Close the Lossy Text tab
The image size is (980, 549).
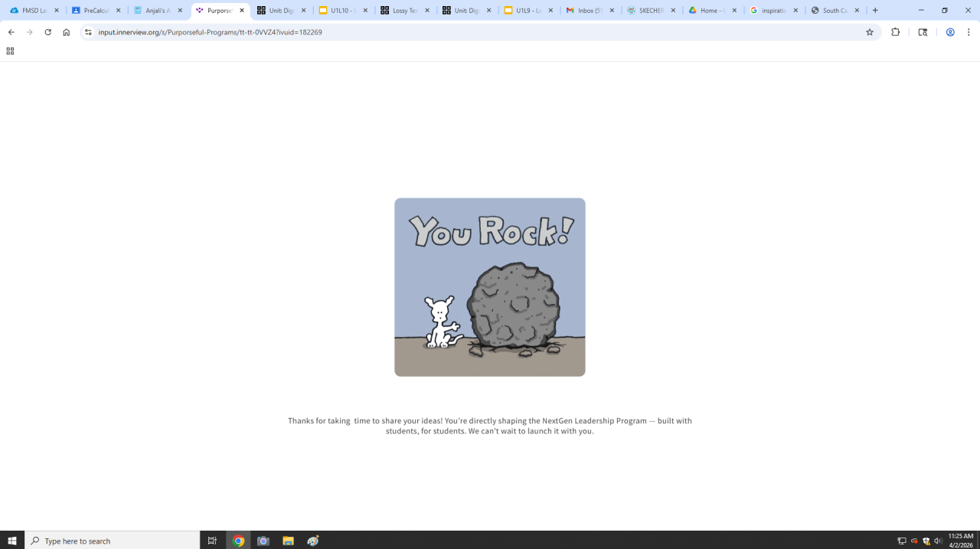[427, 11]
